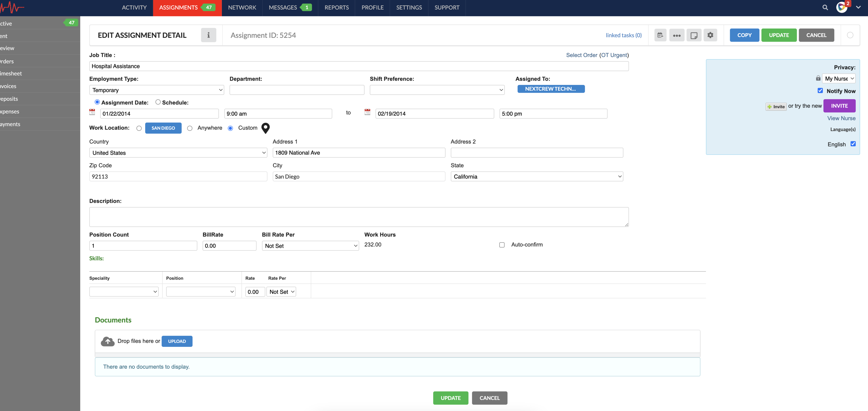Select the Schedule radio button
The height and width of the screenshot is (411, 868).
[158, 102]
